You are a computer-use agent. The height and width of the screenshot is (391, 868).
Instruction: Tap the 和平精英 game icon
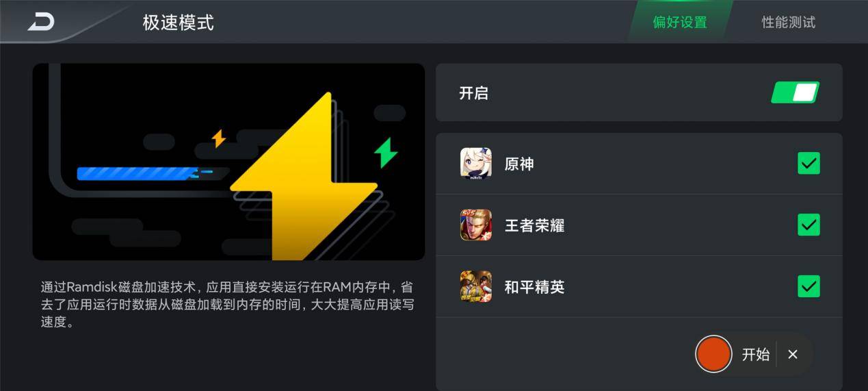[x=475, y=286]
